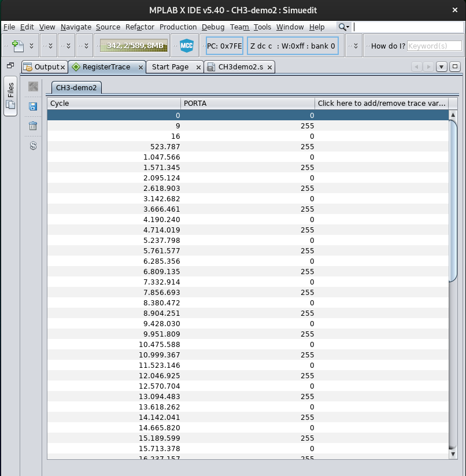Click the scrollbar up arrow in trace table
Image resolution: width=466 pixels, height=476 pixels.
click(453, 115)
